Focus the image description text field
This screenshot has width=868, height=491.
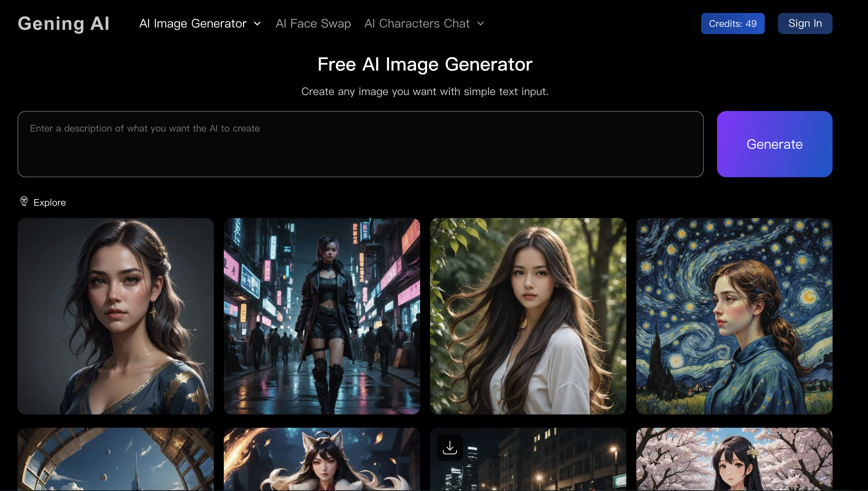click(360, 144)
